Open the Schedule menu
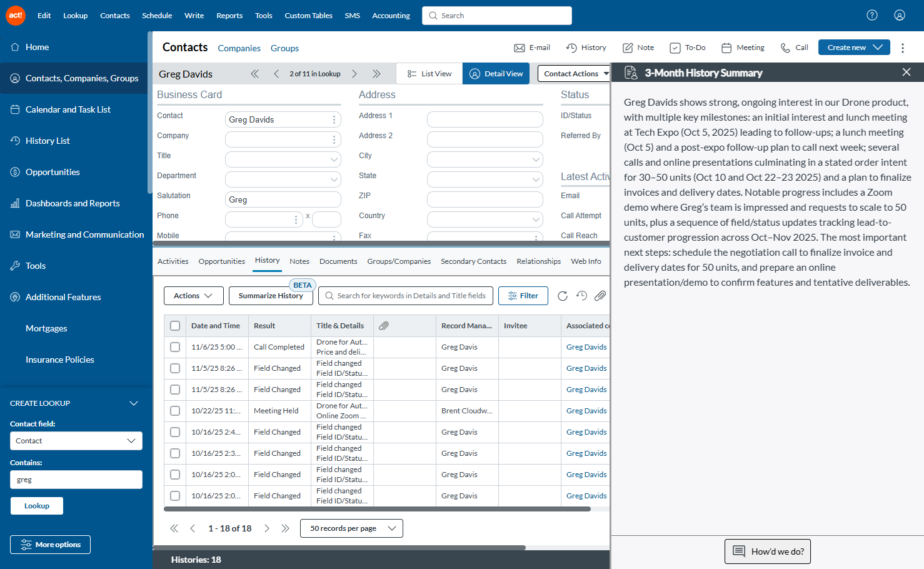 [x=157, y=16]
